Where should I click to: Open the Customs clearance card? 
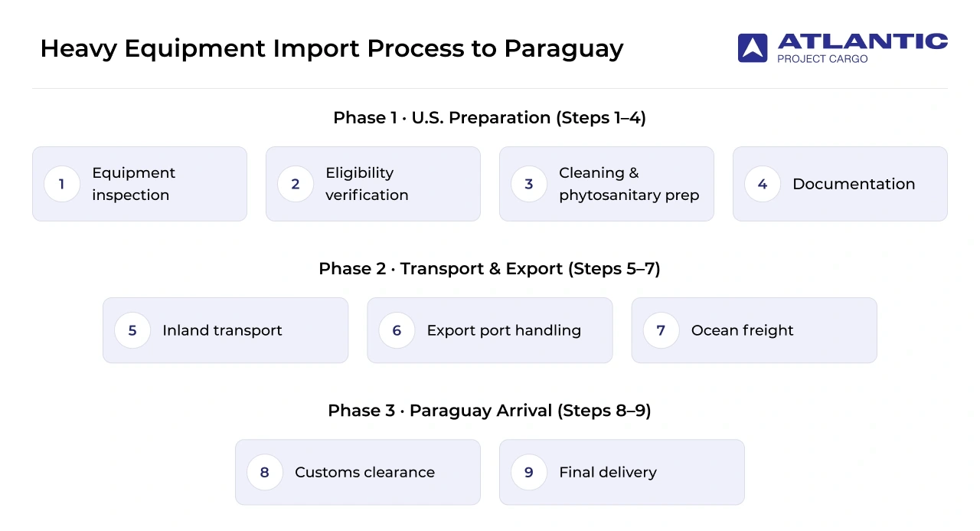358,472
